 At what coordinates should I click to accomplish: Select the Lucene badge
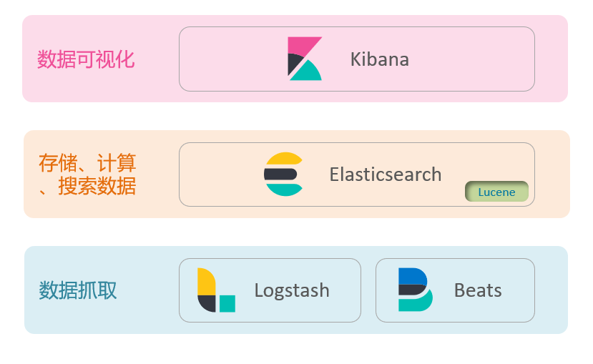coord(496,192)
